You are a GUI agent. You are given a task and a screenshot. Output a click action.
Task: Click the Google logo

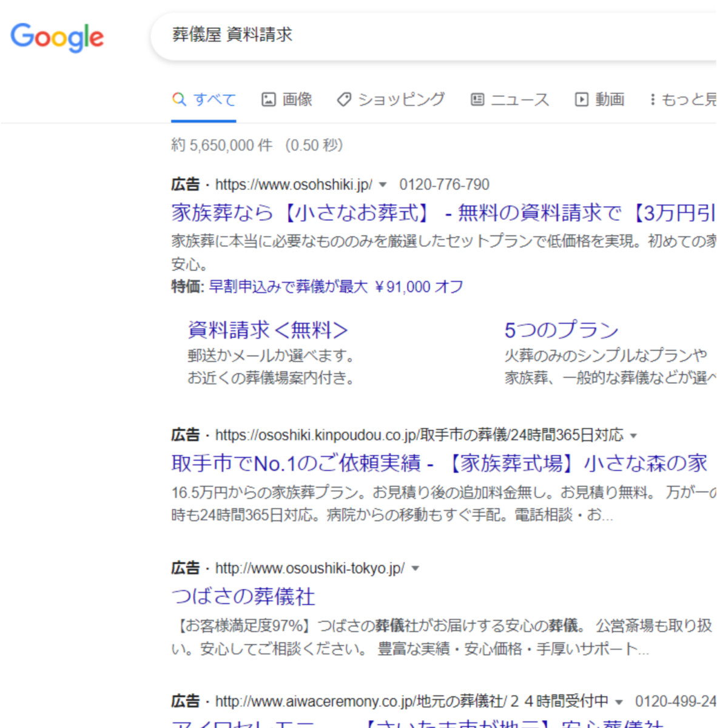coord(57,38)
